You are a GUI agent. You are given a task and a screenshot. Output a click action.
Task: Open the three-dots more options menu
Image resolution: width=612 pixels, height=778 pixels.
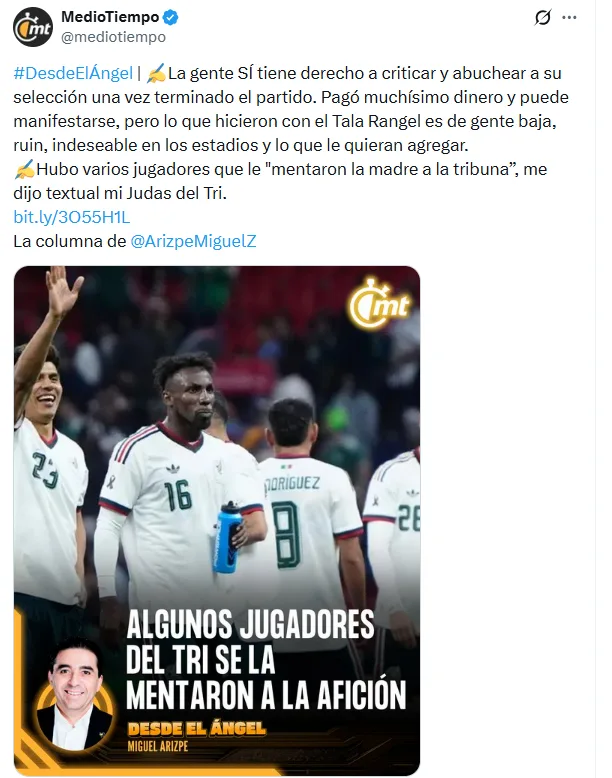click(569, 18)
